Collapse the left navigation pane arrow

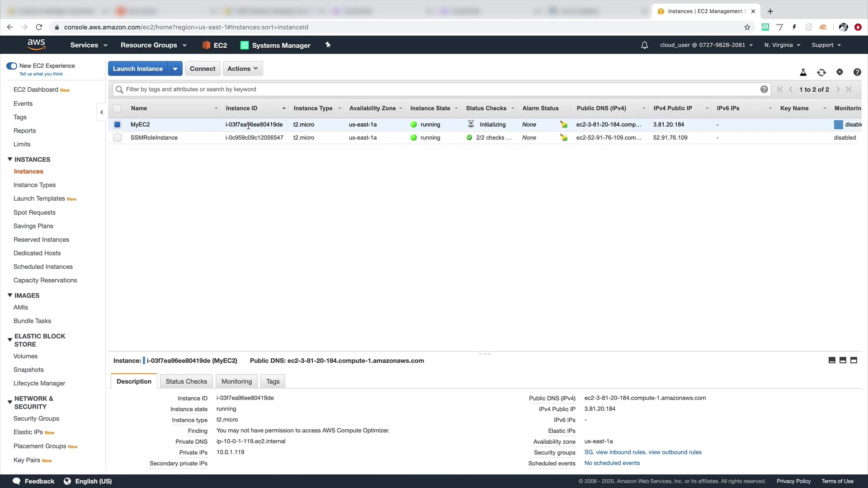[x=101, y=112]
